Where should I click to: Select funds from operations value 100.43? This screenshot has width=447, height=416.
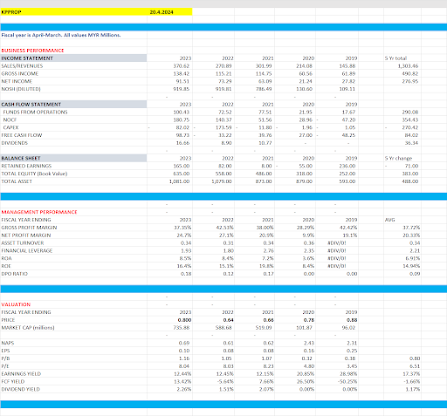click(x=182, y=112)
